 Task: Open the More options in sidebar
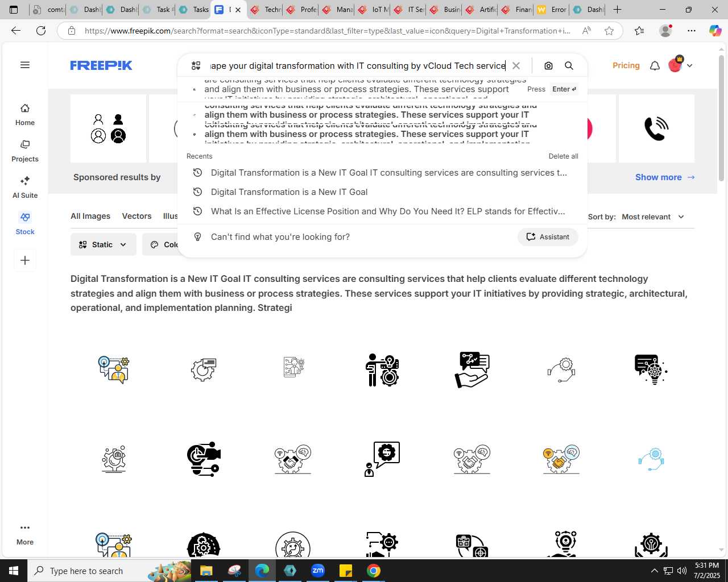pos(25,534)
